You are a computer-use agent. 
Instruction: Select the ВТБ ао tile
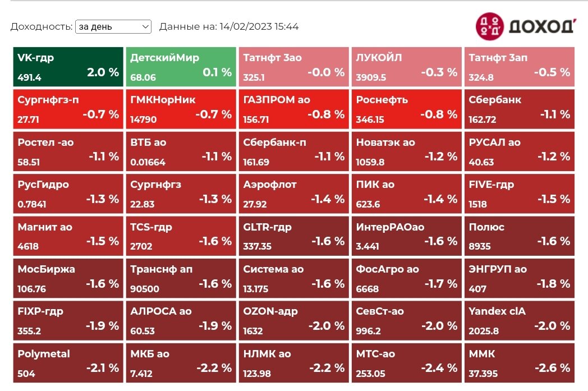tap(181, 151)
